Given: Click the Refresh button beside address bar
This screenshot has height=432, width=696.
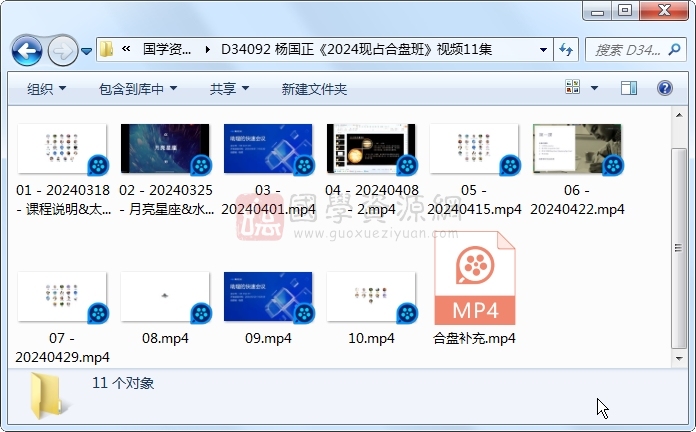Looking at the screenshot, I should (566, 50).
